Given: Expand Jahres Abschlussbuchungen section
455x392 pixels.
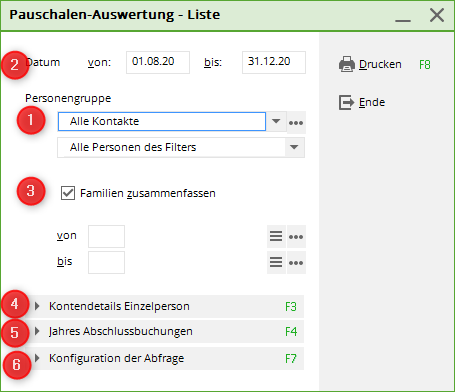Looking at the screenshot, I should [165, 331].
